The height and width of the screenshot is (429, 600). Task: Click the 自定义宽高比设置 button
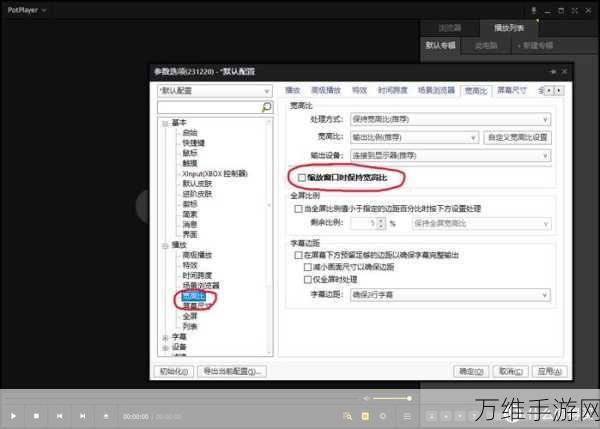(x=518, y=137)
